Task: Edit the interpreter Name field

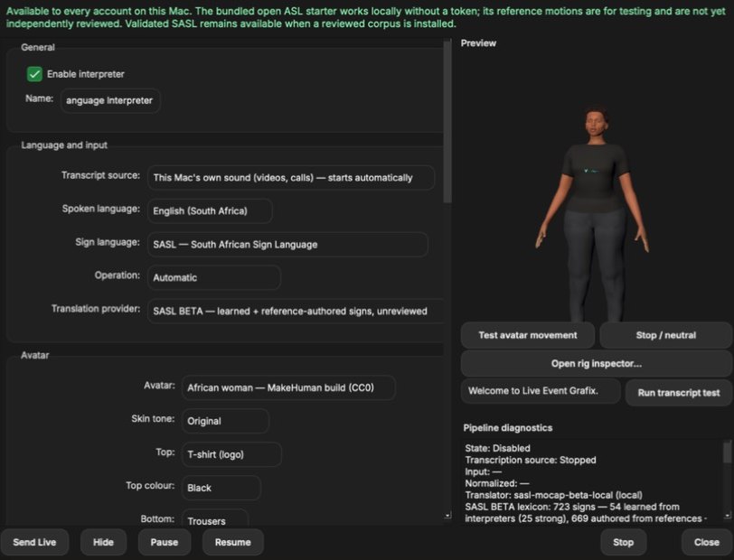Action: pyautogui.click(x=110, y=100)
